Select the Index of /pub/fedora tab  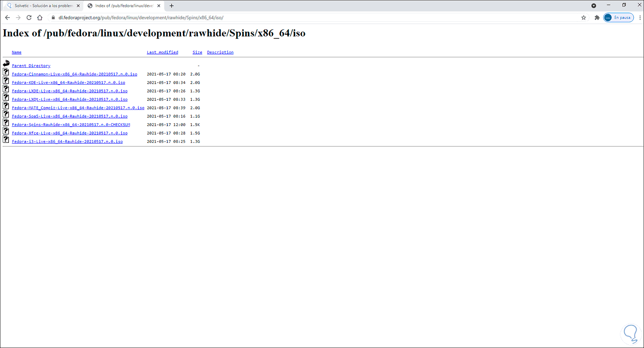(124, 6)
